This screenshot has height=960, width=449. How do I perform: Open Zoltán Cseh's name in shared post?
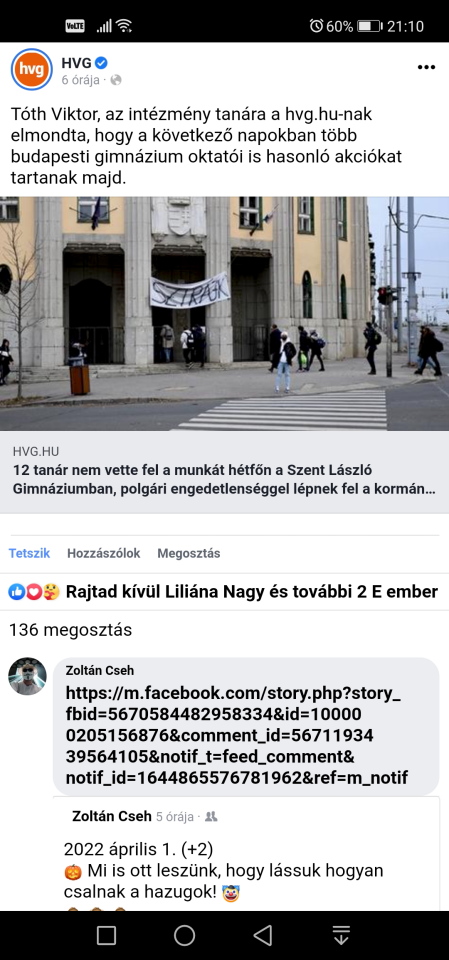pos(111,816)
